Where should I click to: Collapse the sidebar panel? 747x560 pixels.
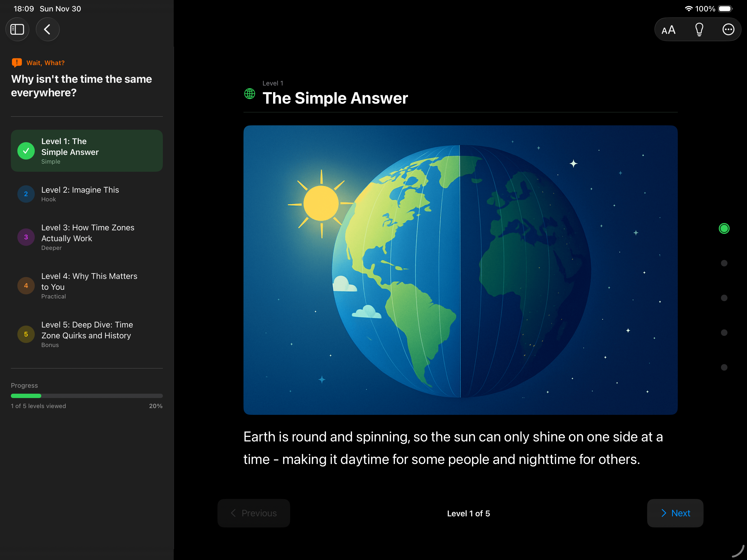[17, 29]
